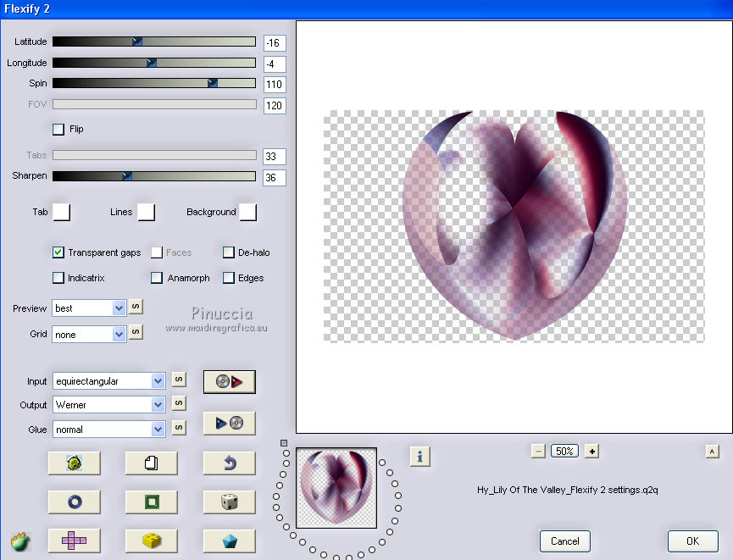This screenshot has width=733, height=560.
Task: Zoom in with the plus button
Action: (x=591, y=451)
